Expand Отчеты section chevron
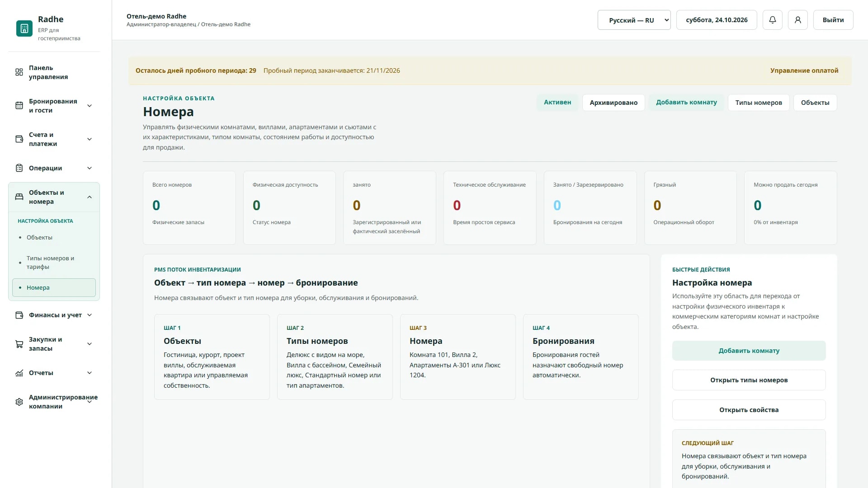The height and width of the screenshot is (488, 868). (90, 373)
